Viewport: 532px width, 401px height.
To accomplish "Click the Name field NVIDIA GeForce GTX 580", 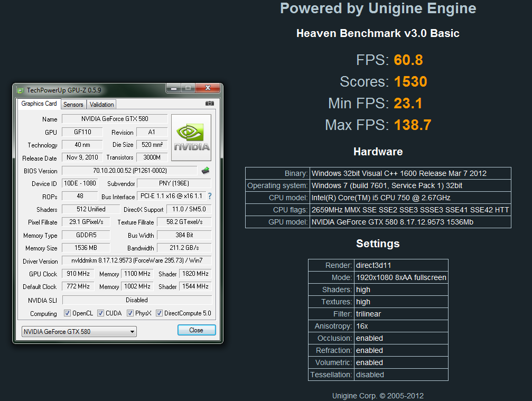I will click(x=115, y=119).
